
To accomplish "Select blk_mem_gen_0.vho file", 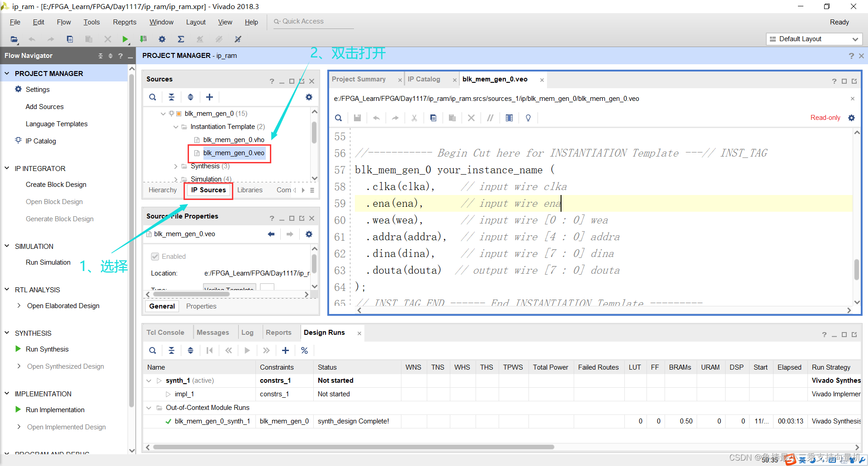I will pyautogui.click(x=233, y=140).
